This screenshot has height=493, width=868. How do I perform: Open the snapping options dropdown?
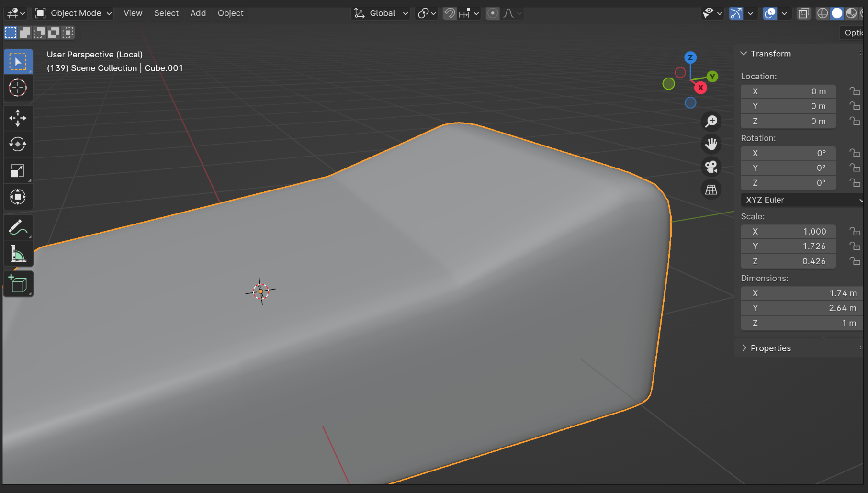point(469,13)
